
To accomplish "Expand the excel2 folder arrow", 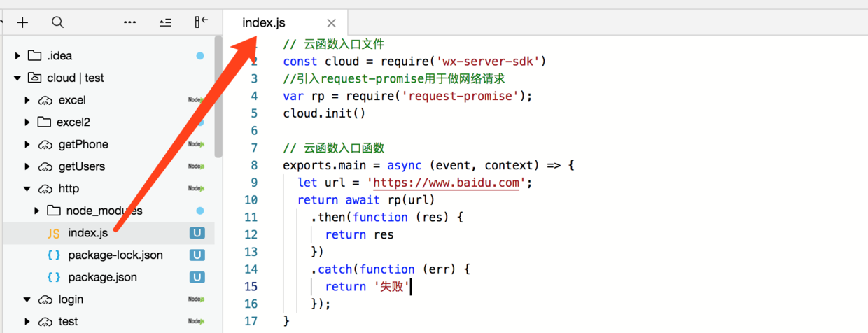I will pyautogui.click(x=27, y=122).
